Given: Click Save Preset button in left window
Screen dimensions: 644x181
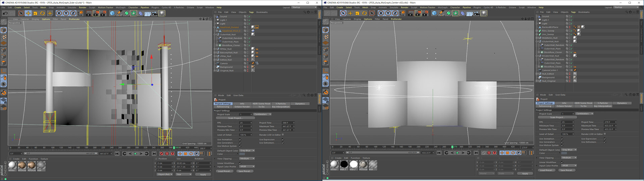Looking at the screenshot, I should point(245,171).
